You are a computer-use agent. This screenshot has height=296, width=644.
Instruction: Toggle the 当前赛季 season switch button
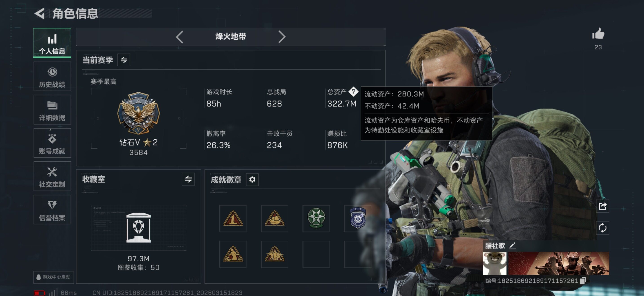(124, 60)
